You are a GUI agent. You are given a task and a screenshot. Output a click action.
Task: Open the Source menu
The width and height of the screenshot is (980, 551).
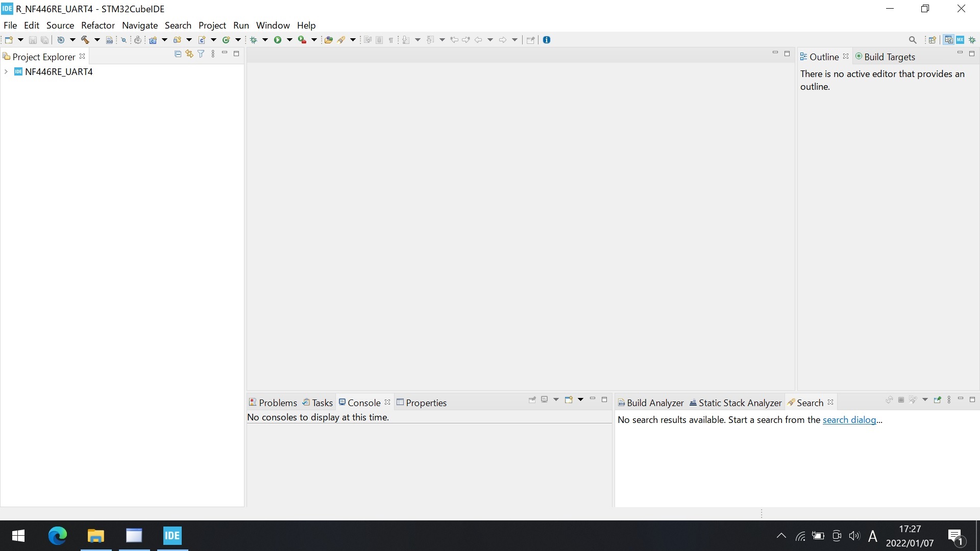point(60,25)
